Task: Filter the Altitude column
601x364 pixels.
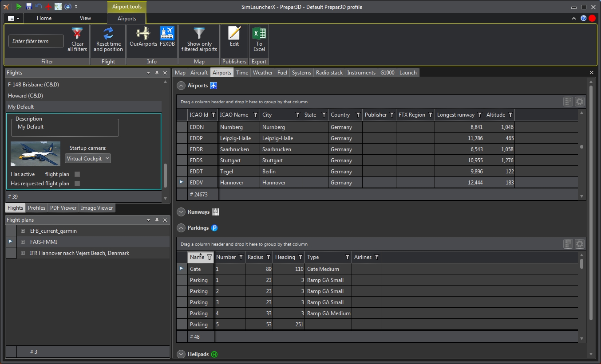Action: [510, 115]
